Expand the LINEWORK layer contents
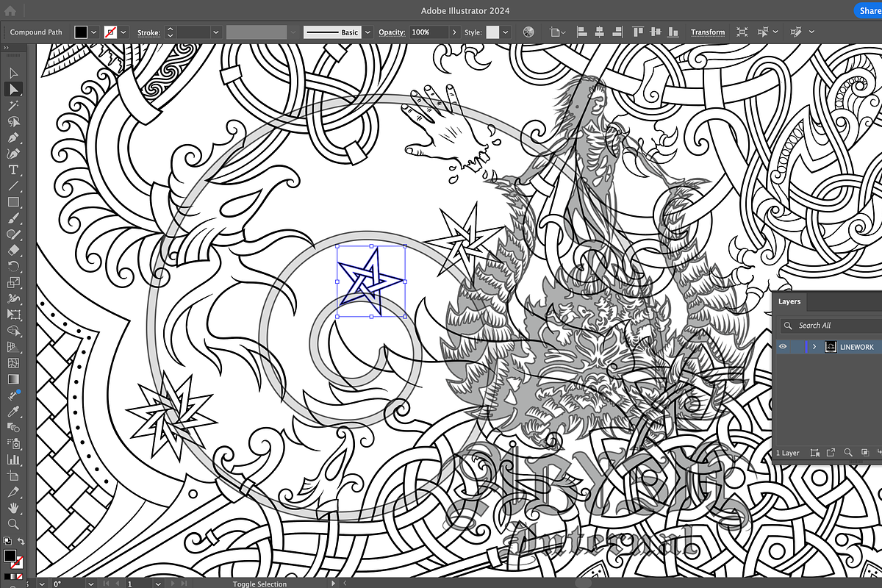 814,346
